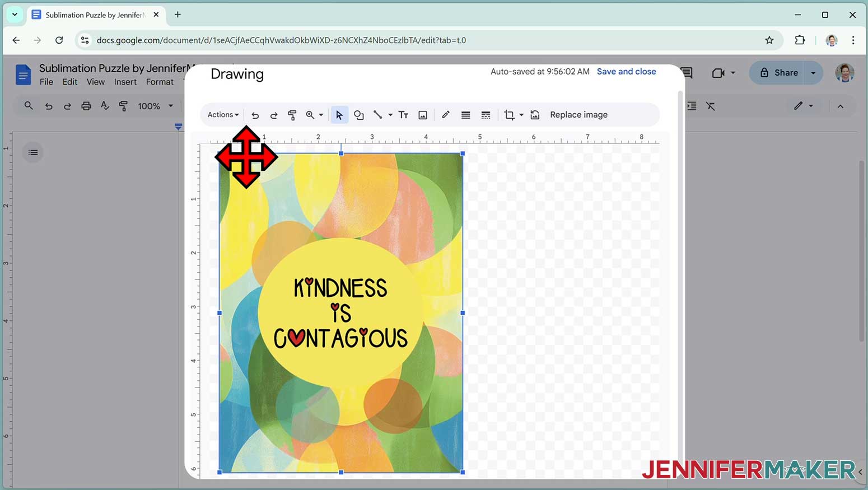The width and height of the screenshot is (868, 490).
Task: Open the video call dropdown
Action: pyautogui.click(x=733, y=73)
